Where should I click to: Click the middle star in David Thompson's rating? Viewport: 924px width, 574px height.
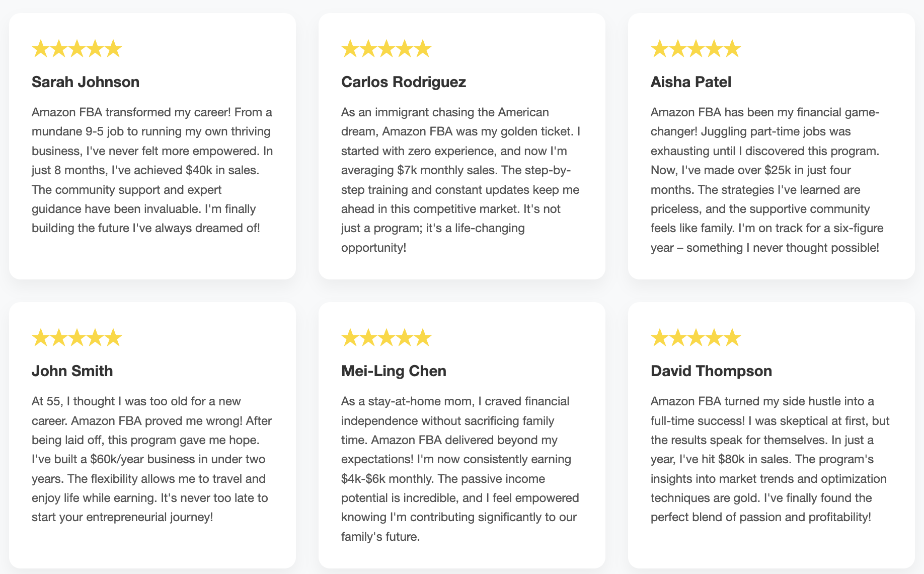[x=696, y=338]
